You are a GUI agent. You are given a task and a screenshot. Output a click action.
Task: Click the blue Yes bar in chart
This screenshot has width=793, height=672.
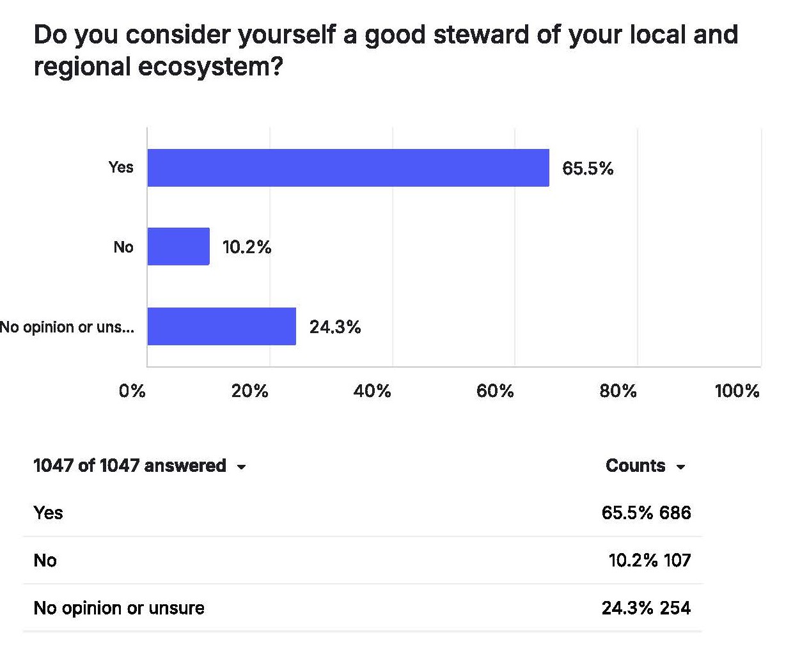(348, 168)
